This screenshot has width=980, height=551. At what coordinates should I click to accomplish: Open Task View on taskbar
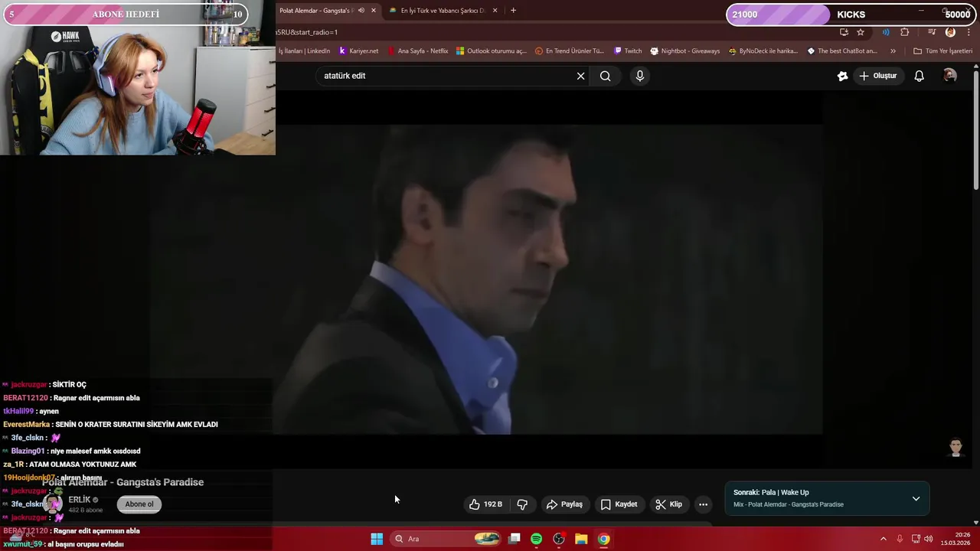[x=514, y=539]
